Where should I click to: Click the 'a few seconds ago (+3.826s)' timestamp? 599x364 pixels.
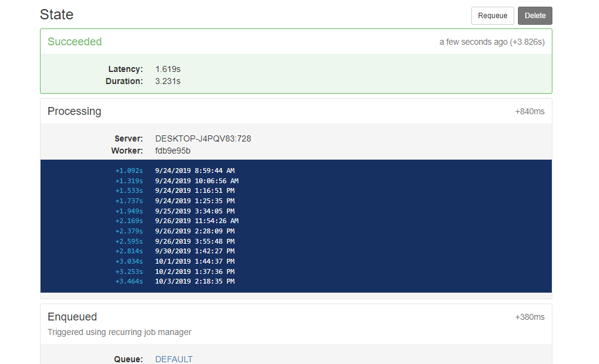(x=492, y=42)
